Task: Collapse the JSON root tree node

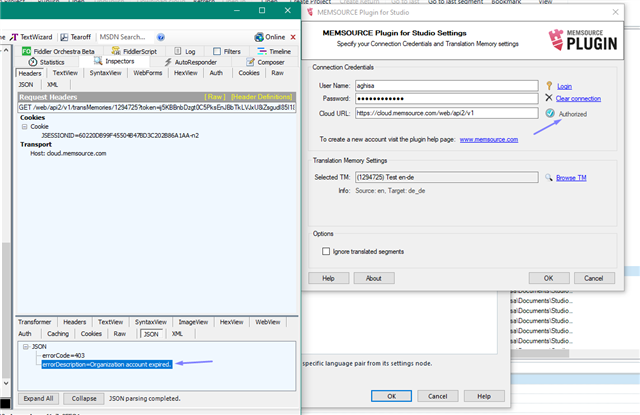Action: 24,345
